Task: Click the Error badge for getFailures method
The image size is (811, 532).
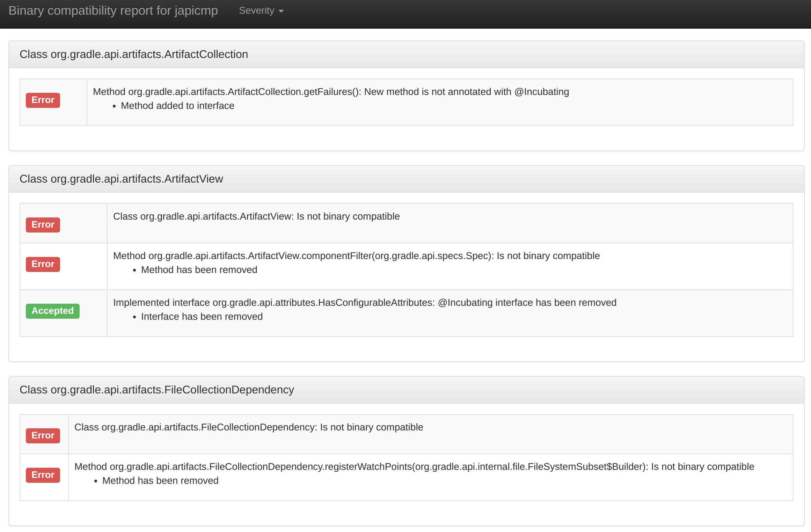Action: (43, 100)
